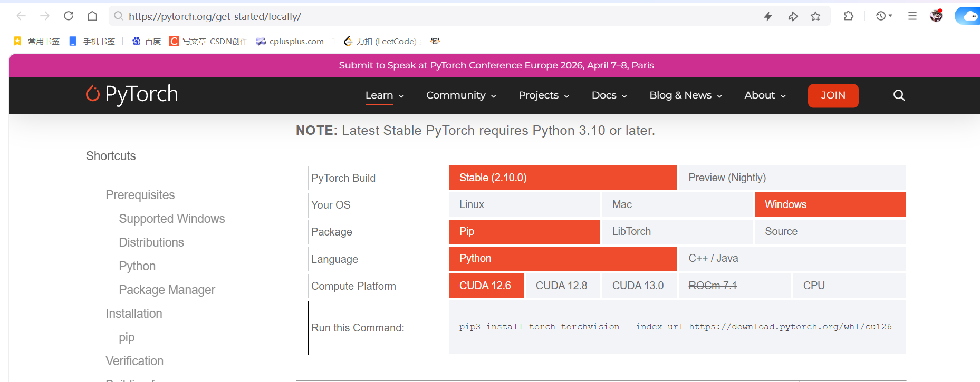Viewport: 980px width, 382px height.
Task: Expand the Community dropdown menu
Action: click(x=461, y=95)
